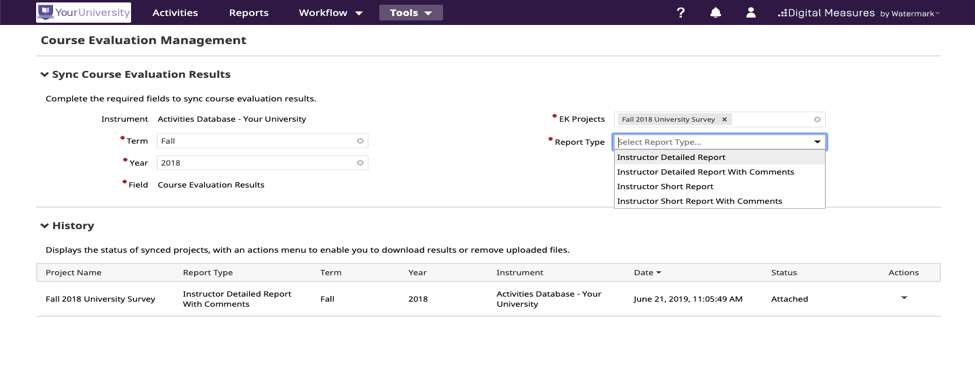Image resolution: width=975 pixels, height=384 pixels.
Task: Select Instructor Short Report With Comments option
Action: coord(719,201)
